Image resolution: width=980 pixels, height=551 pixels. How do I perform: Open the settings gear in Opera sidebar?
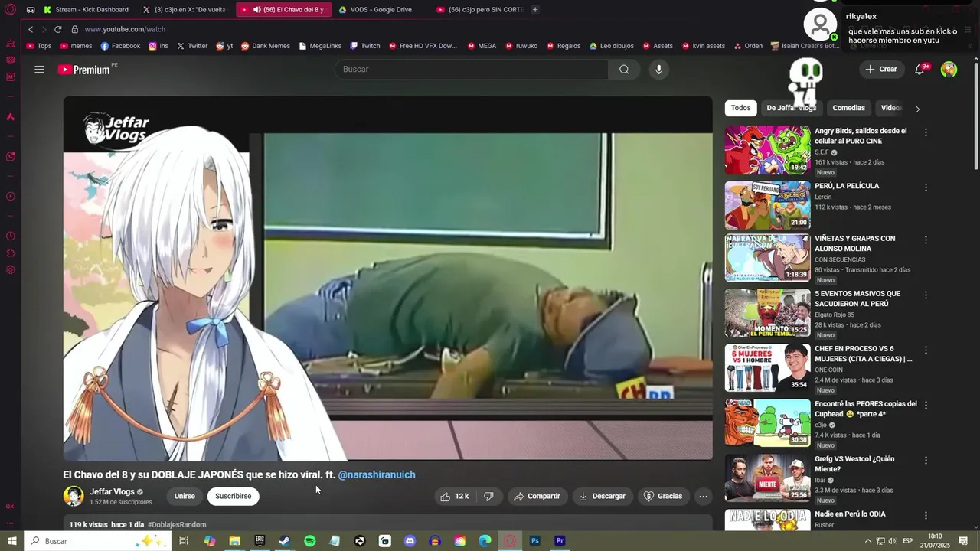(x=11, y=270)
